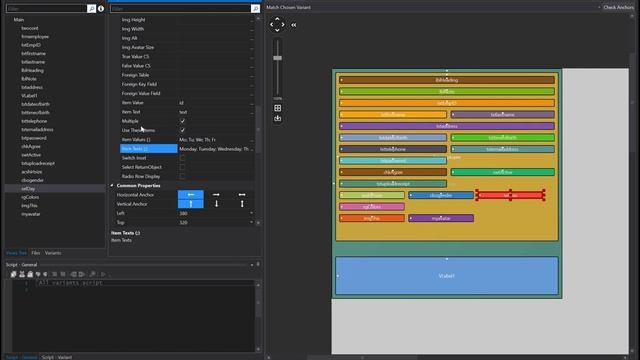Set horizontal anchor to left
This screenshot has width=640, height=360.
191,195
